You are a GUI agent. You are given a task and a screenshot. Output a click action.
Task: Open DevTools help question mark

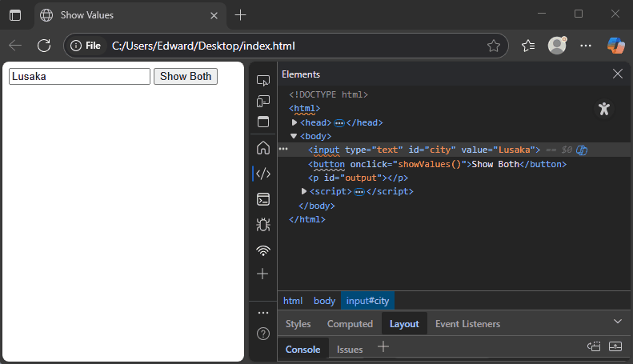point(263,334)
